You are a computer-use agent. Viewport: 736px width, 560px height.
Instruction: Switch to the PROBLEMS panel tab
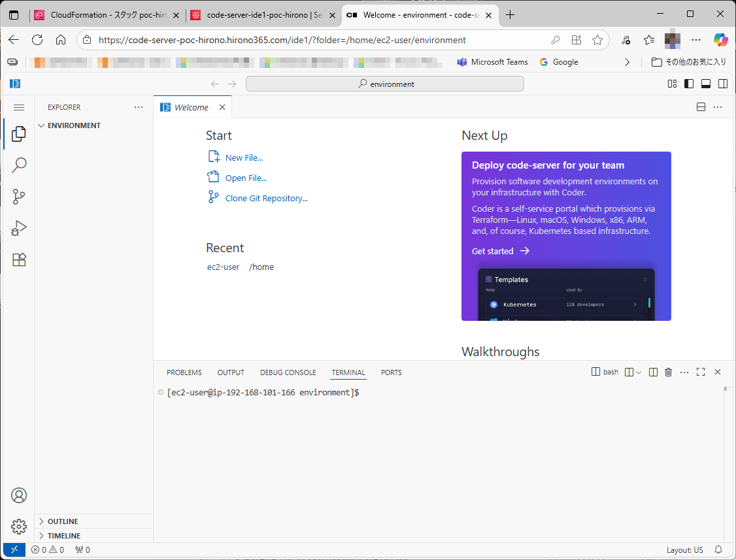pos(184,372)
